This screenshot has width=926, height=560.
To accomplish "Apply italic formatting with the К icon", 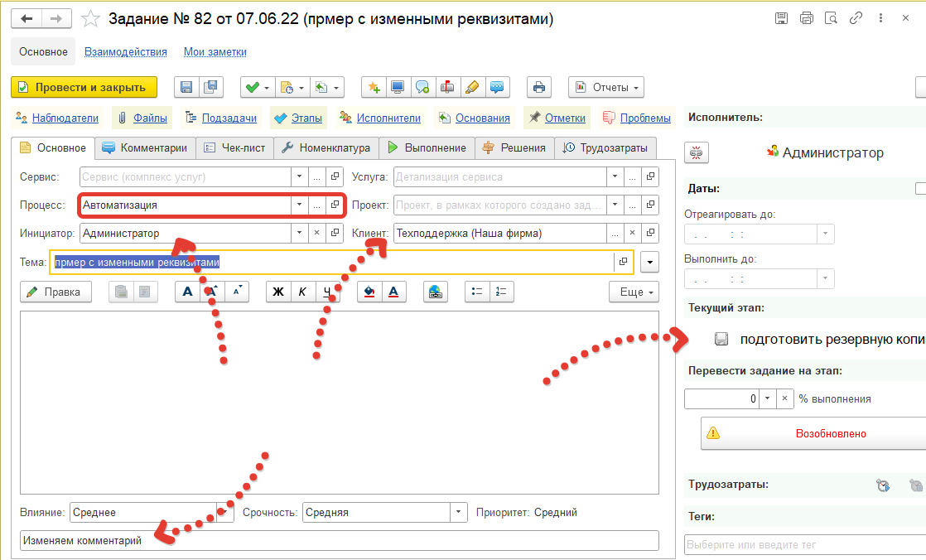I will point(302,292).
